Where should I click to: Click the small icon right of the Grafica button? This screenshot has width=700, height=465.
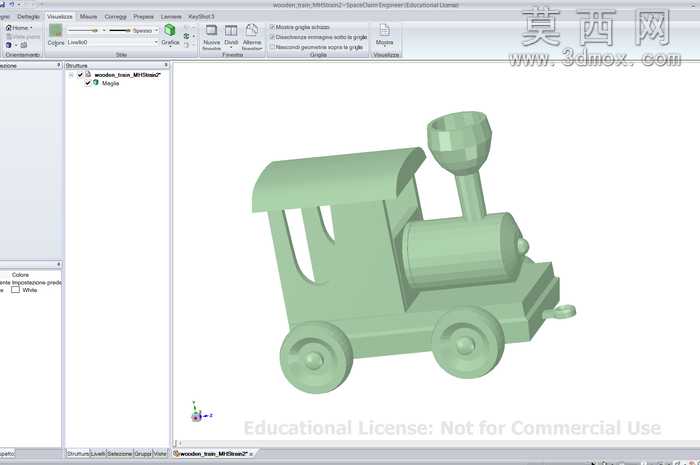[x=187, y=36]
